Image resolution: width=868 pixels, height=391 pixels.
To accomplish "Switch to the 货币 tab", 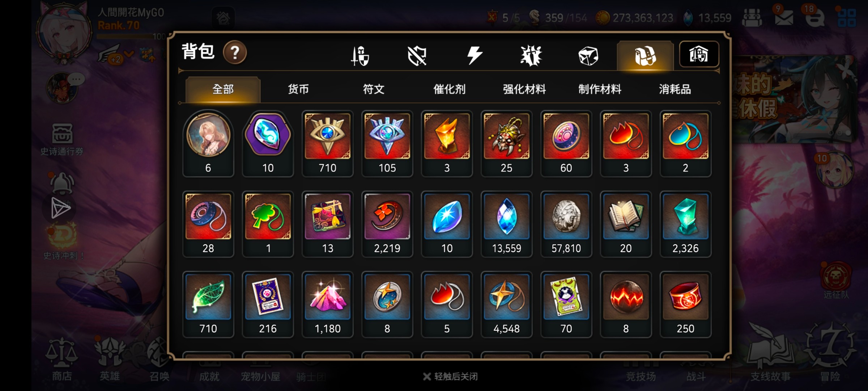I will pos(298,89).
